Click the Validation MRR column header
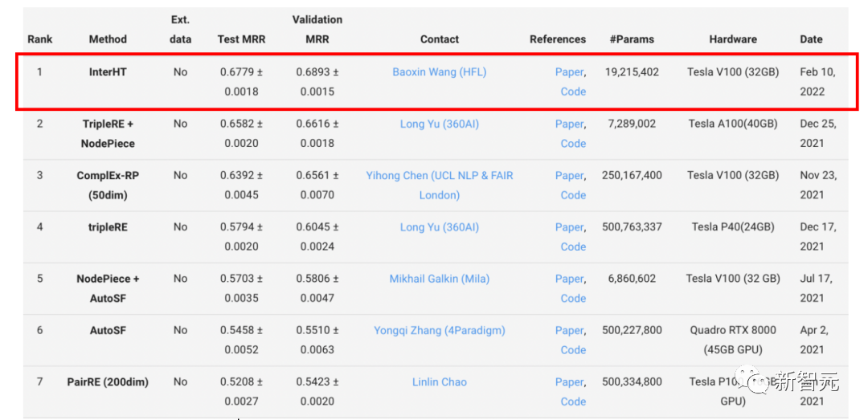This screenshot has height=420, width=868. pyautogui.click(x=317, y=29)
